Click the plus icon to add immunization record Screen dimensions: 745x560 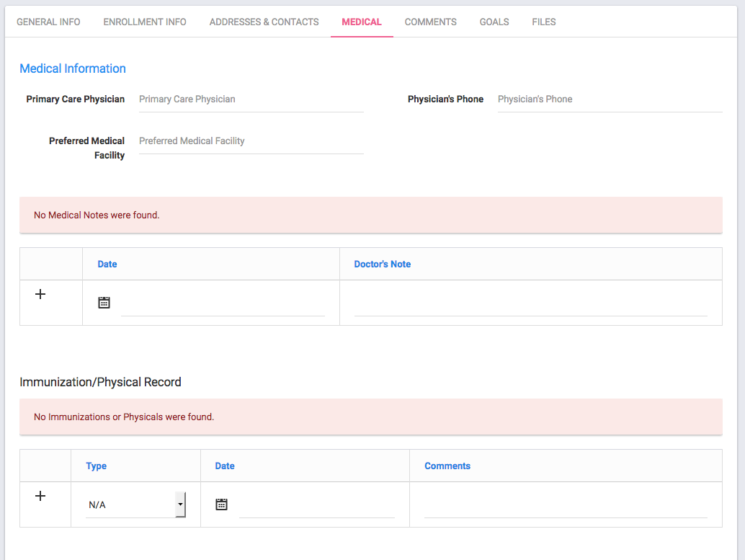click(40, 496)
